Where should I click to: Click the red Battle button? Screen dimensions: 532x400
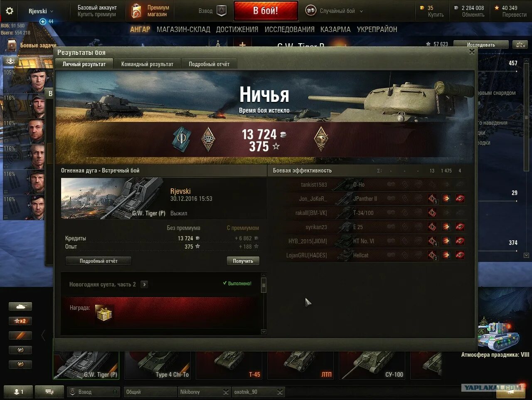coord(266,11)
